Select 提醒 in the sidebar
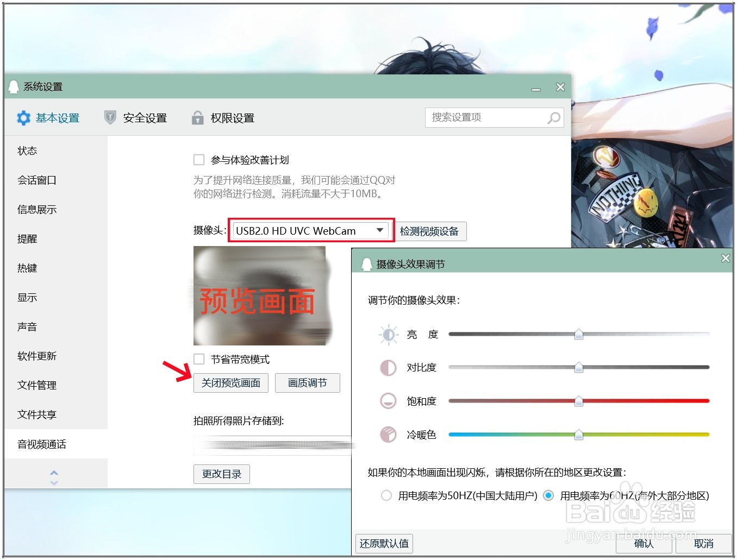Viewport: 737px width, 560px height. [56, 238]
